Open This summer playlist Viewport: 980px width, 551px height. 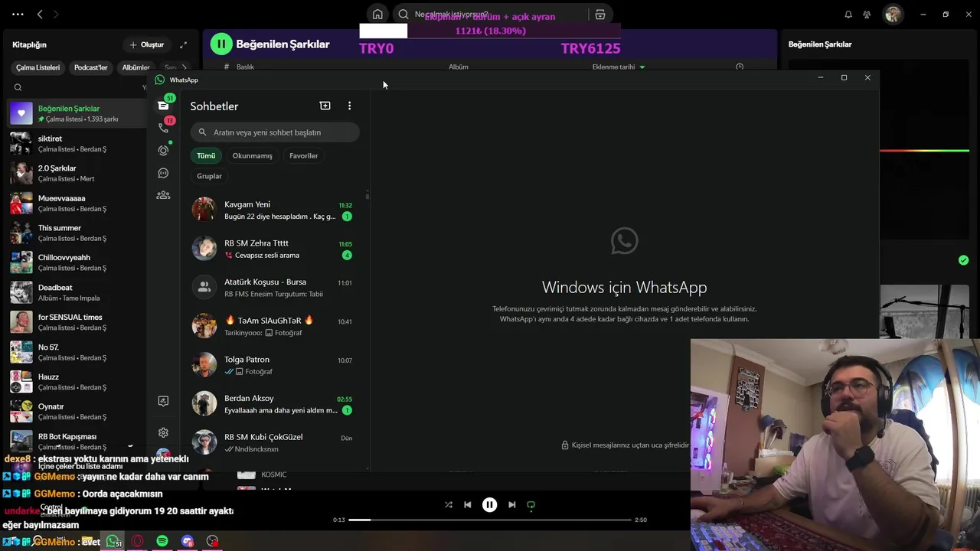77,233
